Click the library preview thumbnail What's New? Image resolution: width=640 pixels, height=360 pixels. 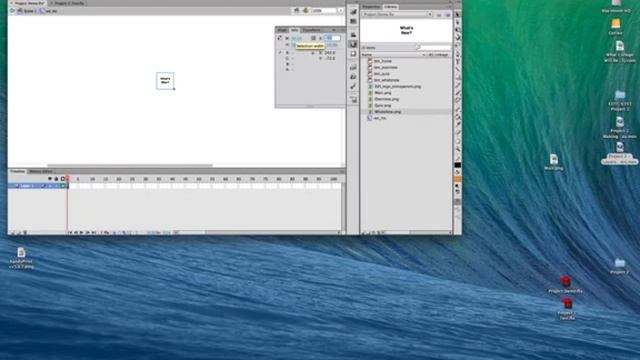click(406, 31)
